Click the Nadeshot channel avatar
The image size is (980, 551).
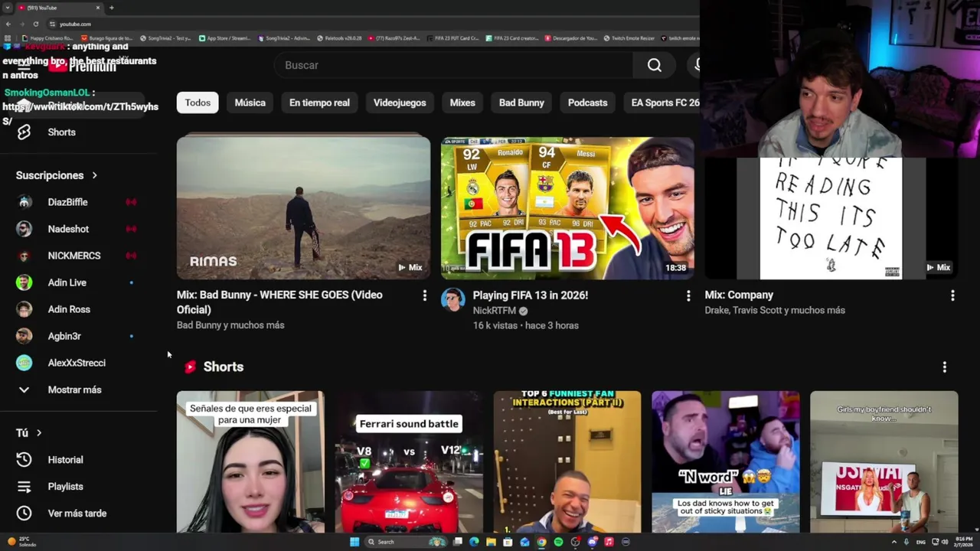pyautogui.click(x=24, y=229)
